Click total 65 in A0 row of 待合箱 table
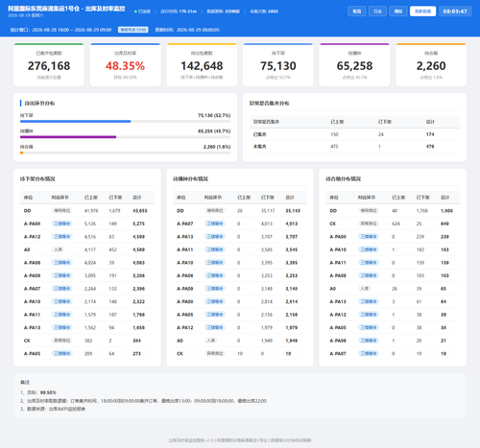The width and height of the screenshot is (480, 448). (x=444, y=289)
